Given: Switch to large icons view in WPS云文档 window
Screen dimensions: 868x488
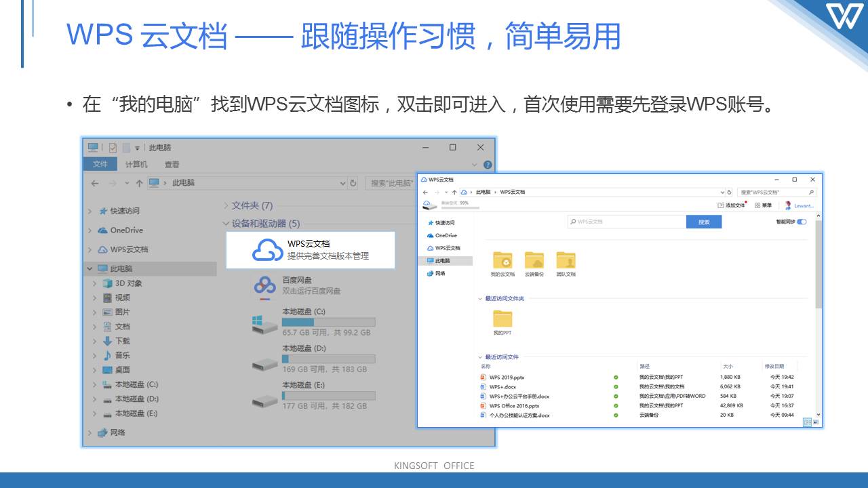Looking at the screenshot, I should click(x=816, y=422).
